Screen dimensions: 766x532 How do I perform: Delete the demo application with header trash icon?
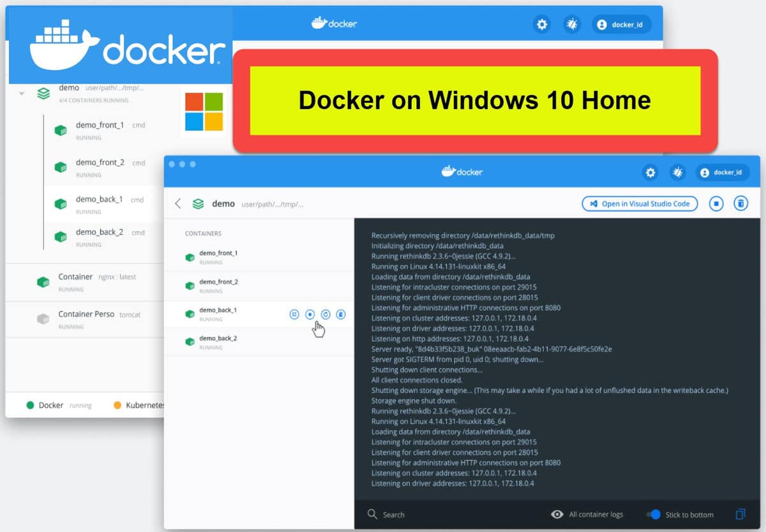click(740, 203)
